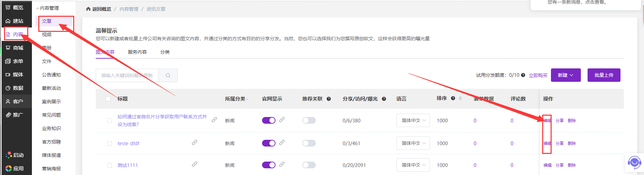
Task: Expand the 所属分类 column filter
Action: click(x=247, y=99)
